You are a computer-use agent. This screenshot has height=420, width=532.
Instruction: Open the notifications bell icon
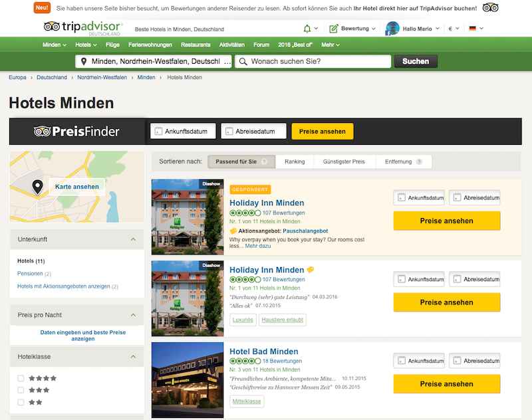pos(307,29)
